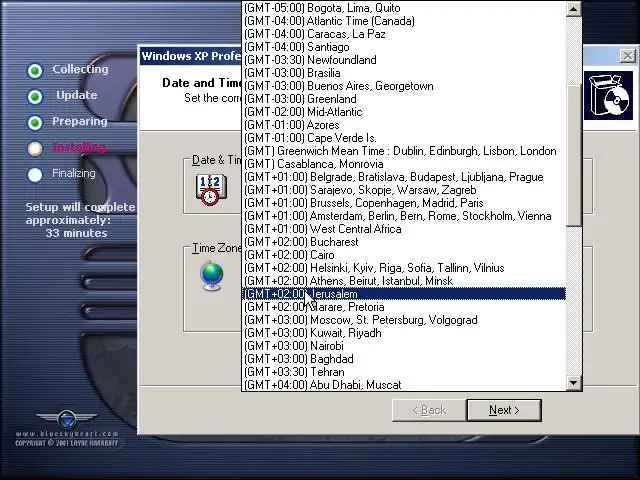
Task: Choose the Cairo time zone
Action: coord(404,255)
